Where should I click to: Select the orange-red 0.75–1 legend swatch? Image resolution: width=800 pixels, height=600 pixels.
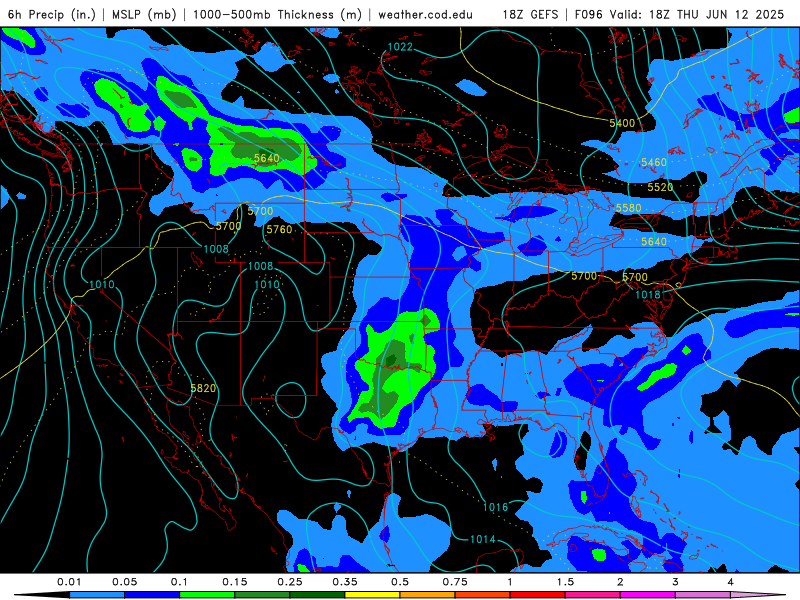483,595
